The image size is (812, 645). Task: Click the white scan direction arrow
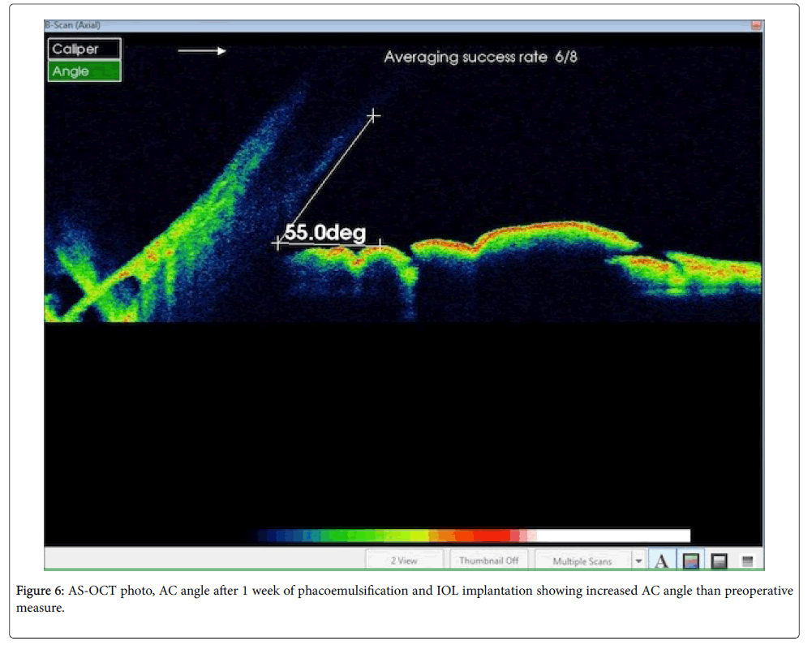point(202,51)
